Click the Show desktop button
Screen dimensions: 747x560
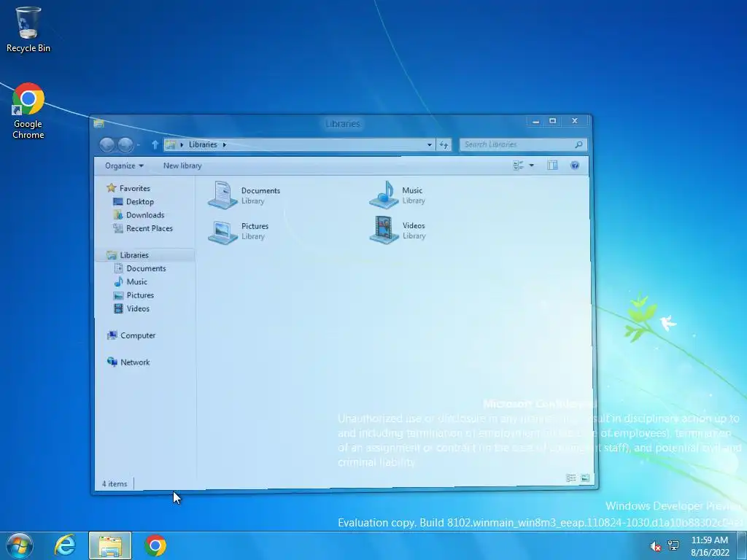pos(742,545)
